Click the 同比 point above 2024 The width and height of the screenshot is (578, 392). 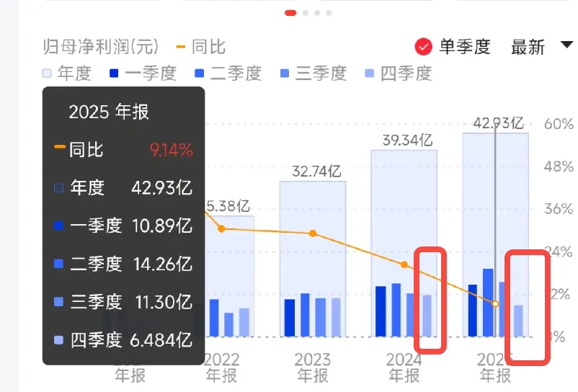(404, 264)
